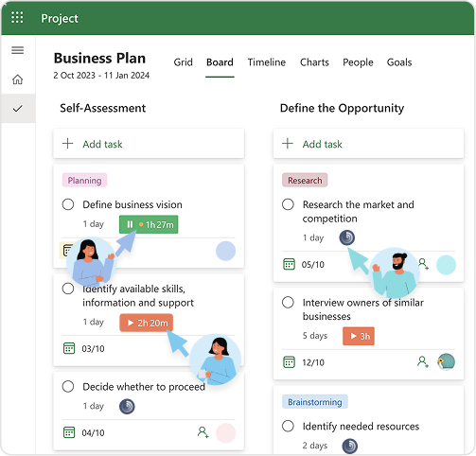Screen dimensions: 476x456
Task: Open the Goals tab
Action: 399,62
